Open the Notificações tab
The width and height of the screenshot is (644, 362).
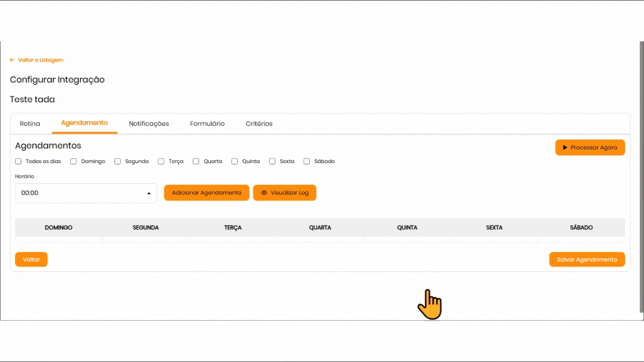click(149, 123)
